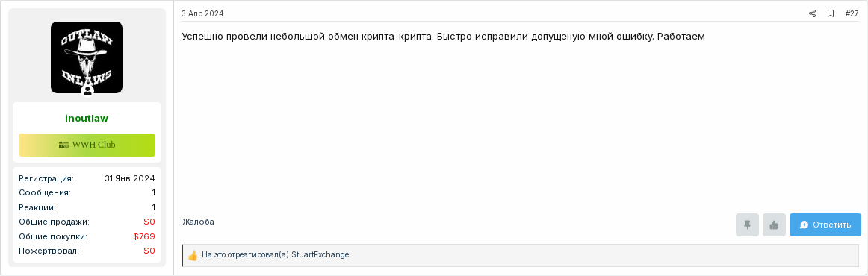Bookmark this post with the bookmark icon

pos(831,13)
